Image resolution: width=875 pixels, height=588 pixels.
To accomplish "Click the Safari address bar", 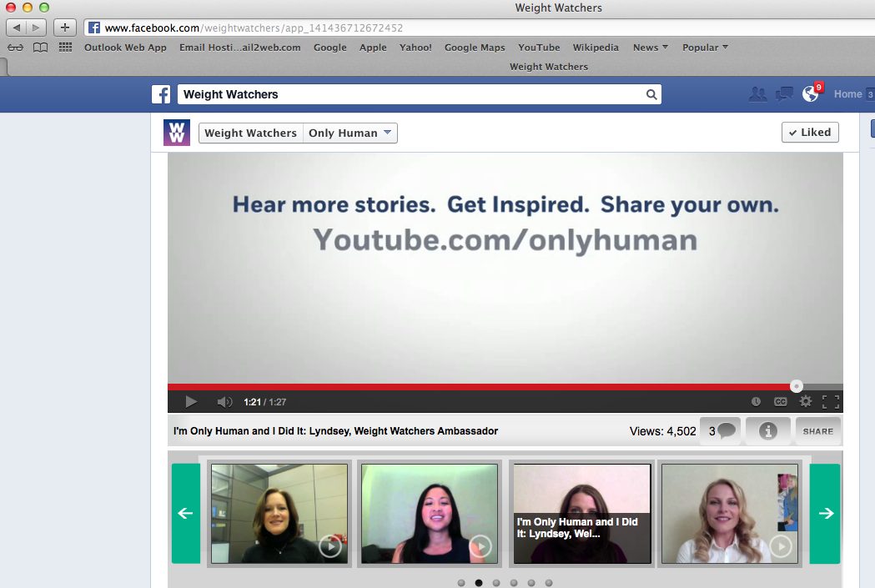I will [480, 28].
